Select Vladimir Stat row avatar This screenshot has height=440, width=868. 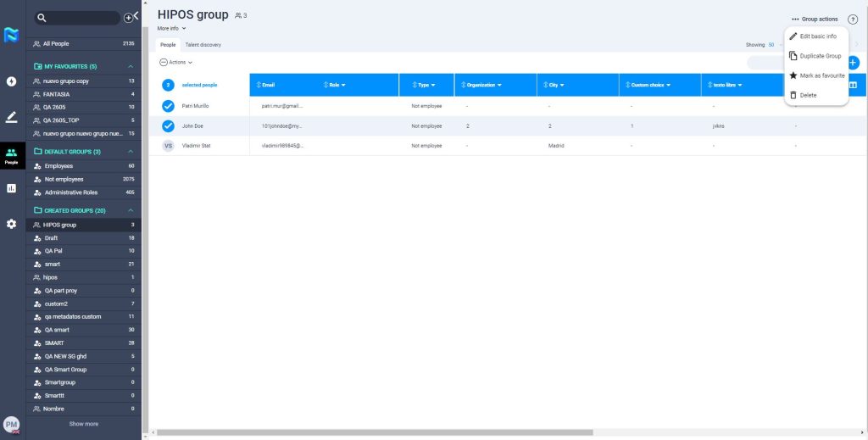168,146
